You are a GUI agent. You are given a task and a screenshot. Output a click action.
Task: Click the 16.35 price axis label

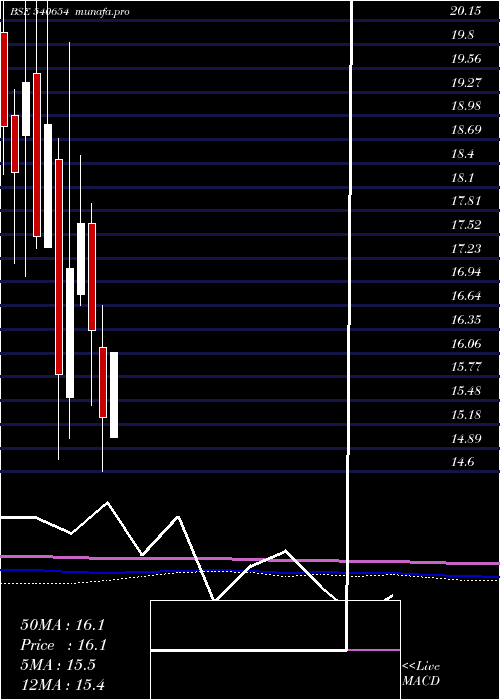tap(466, 320)
